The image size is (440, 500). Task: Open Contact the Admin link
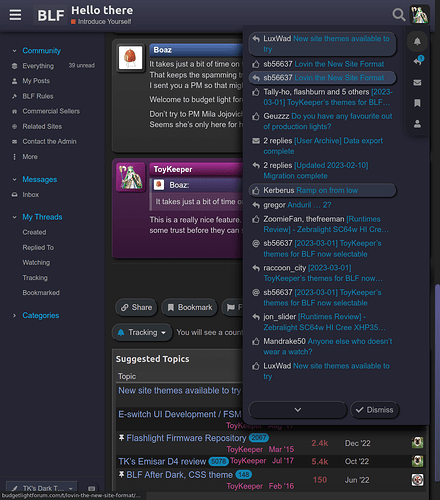[49, 141]
